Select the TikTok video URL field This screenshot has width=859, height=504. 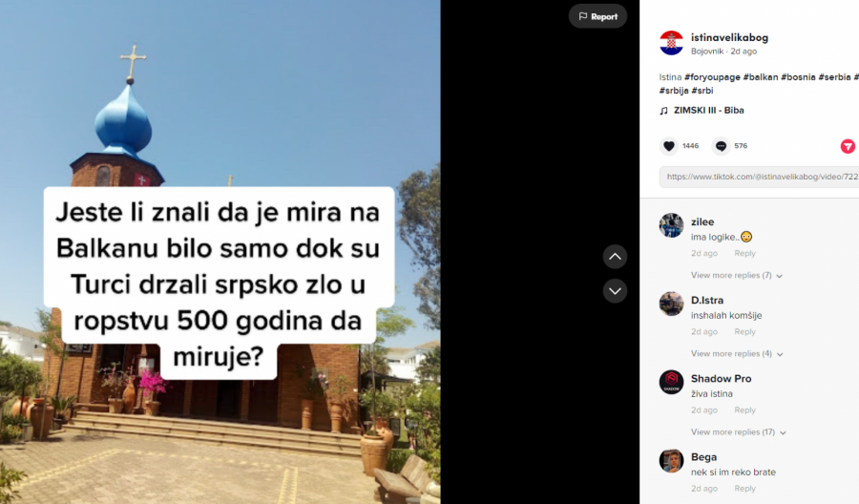point(760,177)
